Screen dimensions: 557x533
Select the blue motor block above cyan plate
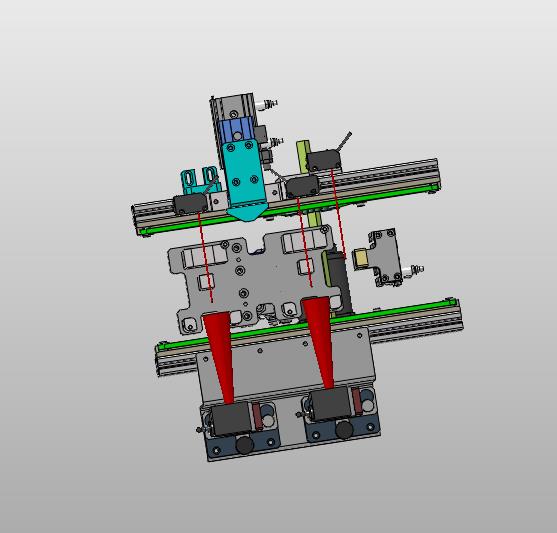click(x=237, y=131)
